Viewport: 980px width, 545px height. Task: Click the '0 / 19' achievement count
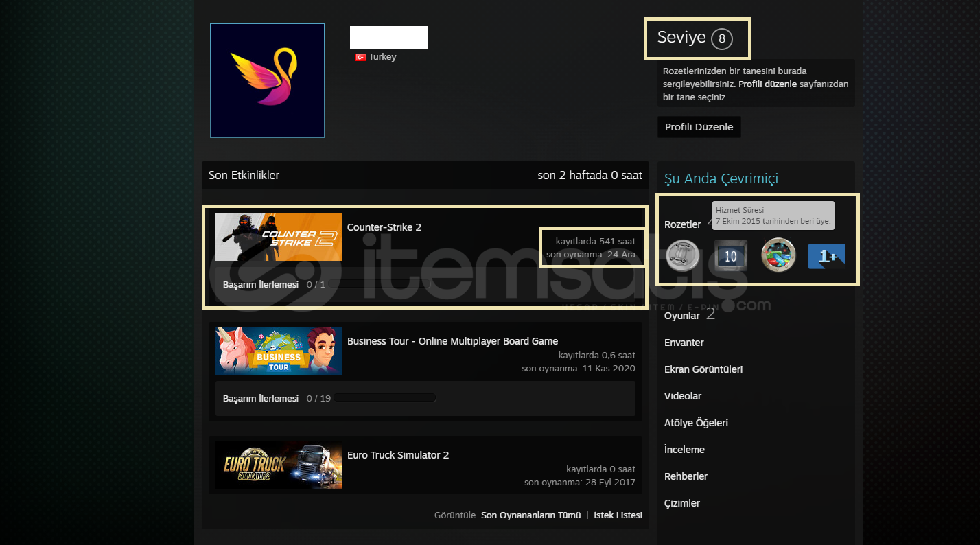(318, 398)
